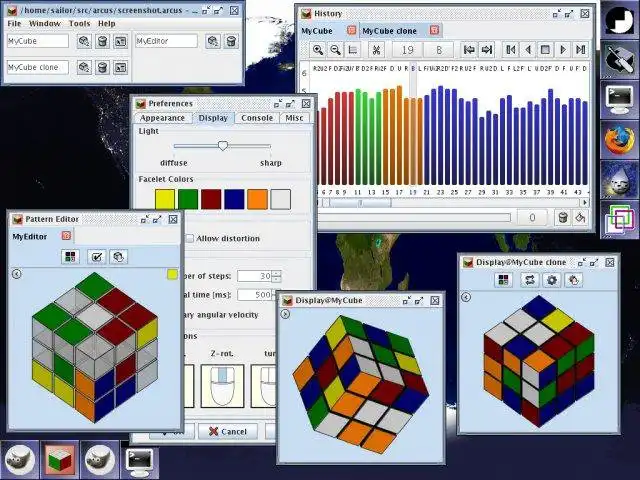This screenshot has width=640, height=480.
Task: Pick the orange facelet color swatch
Action: coord(258,199)
